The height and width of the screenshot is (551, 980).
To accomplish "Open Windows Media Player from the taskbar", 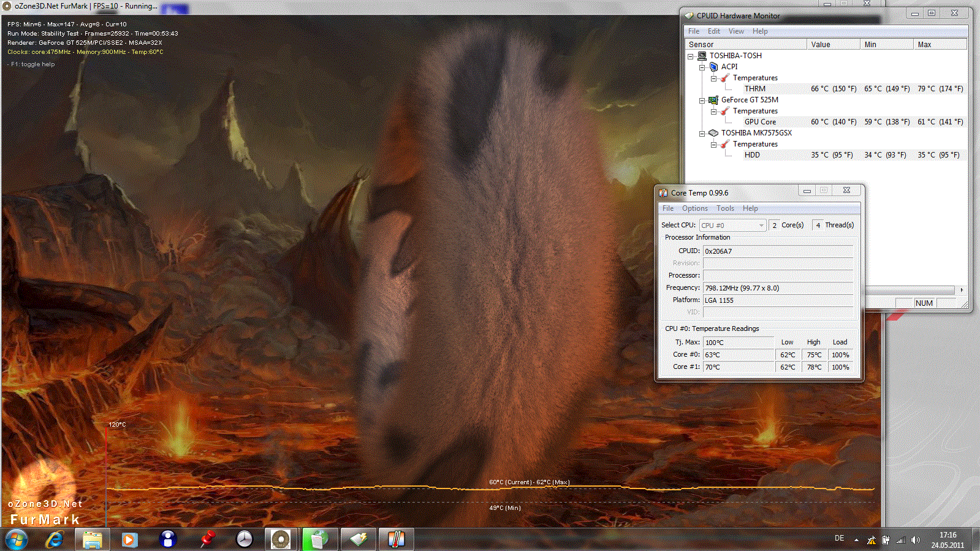I will [x=129, y=539].
